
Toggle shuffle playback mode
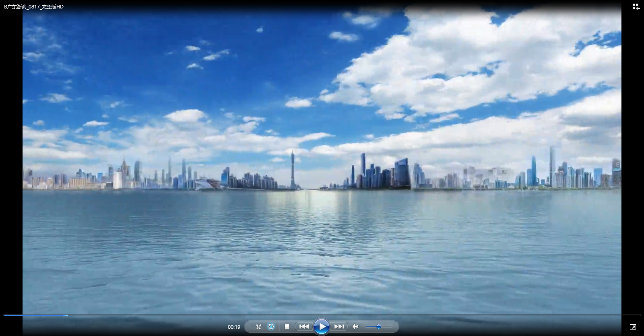click(258, 327)
